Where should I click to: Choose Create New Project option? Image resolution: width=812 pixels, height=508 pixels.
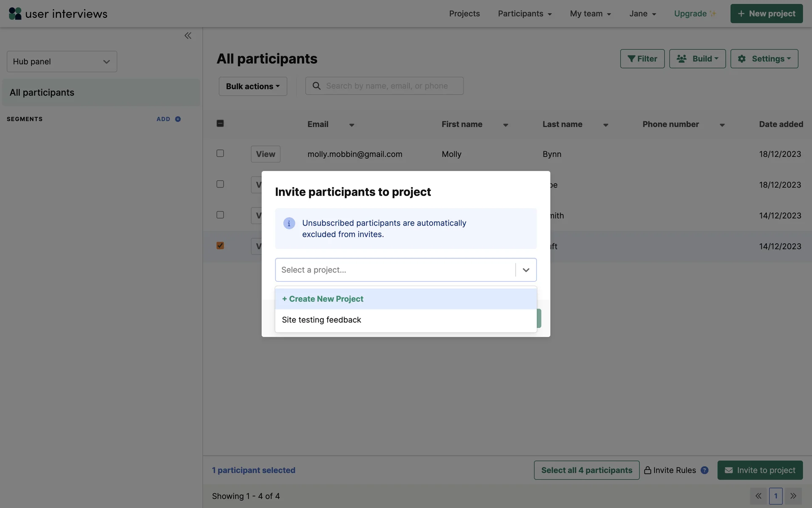coord(323,299)
